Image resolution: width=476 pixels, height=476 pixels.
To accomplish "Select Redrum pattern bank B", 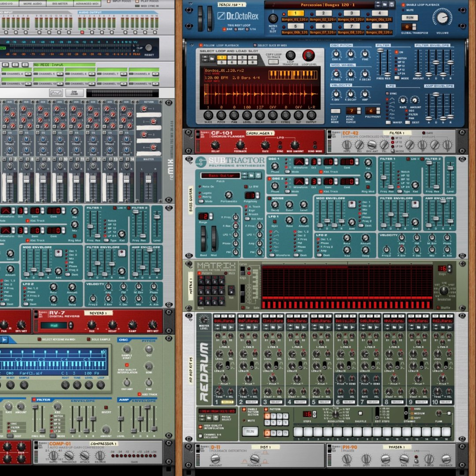I will [273, 433].
